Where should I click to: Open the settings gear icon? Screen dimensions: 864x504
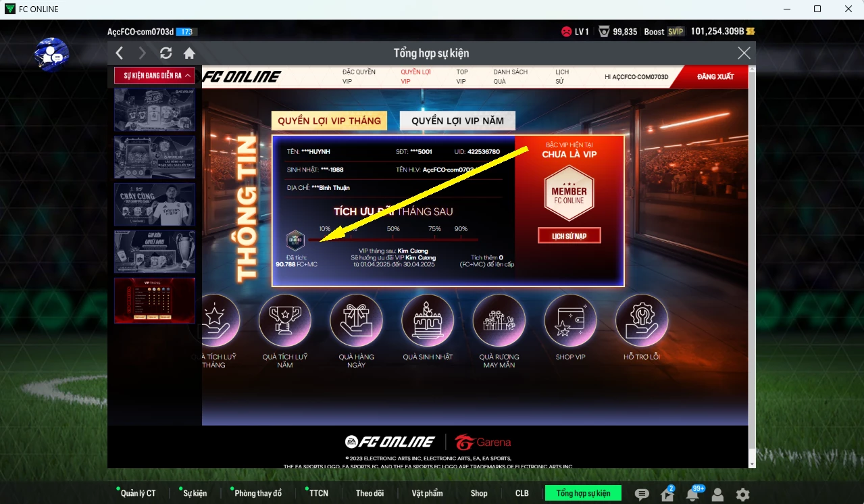pyautogui.click(x=742, y=495)
